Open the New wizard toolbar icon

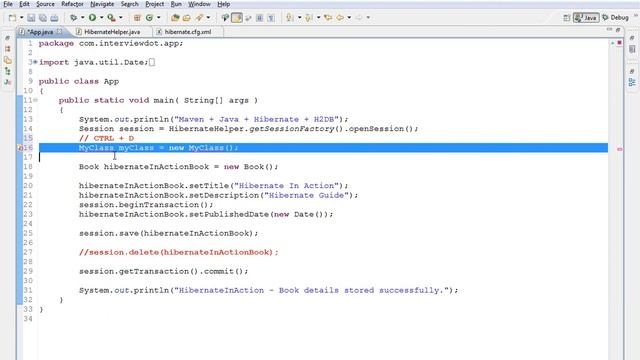12,18
